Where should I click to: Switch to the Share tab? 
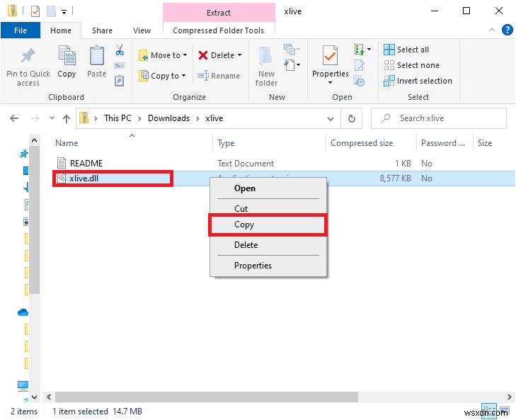tap(102, 30)
